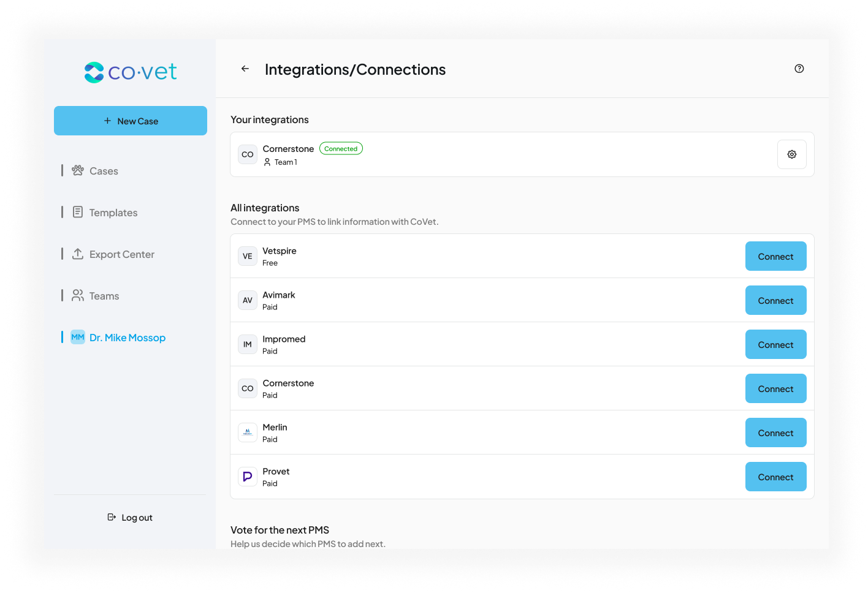The image size is (868, 593).
Task: Click the Teams people icon
Action: (x=78, y=295)
